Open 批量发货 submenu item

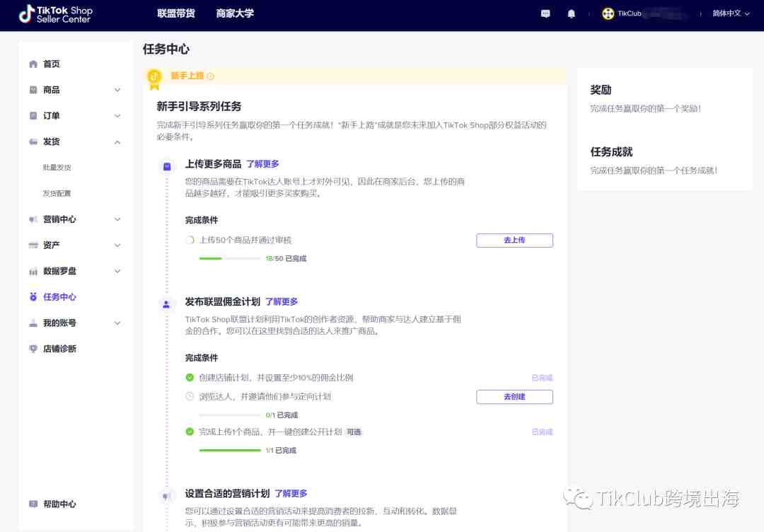tap(57, 168)
